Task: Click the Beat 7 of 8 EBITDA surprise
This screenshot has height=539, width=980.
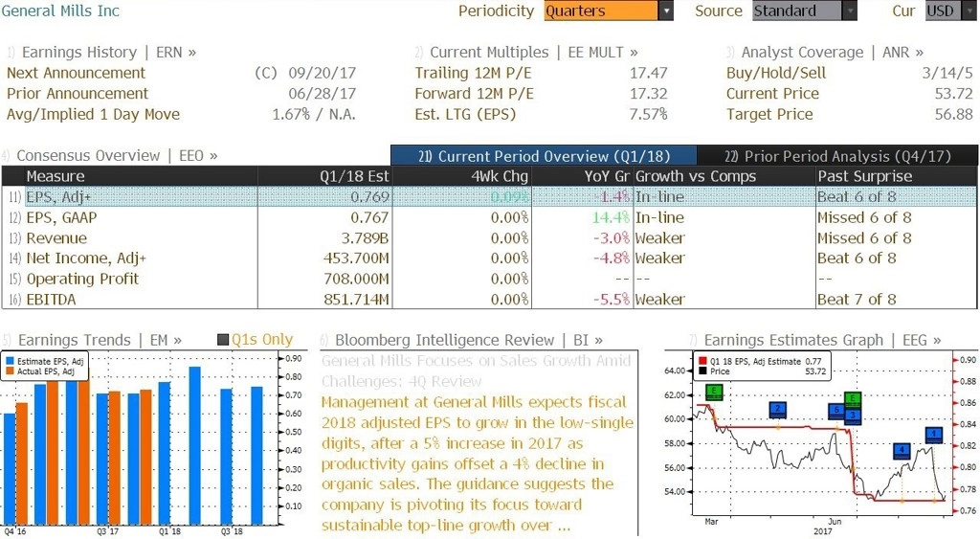Action: pos(857,300)
